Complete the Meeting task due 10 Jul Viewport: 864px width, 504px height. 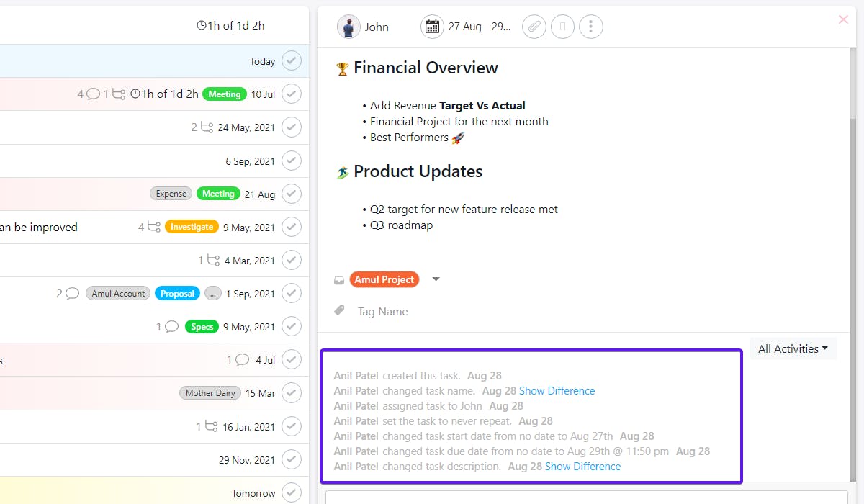[x=292, y=94]
